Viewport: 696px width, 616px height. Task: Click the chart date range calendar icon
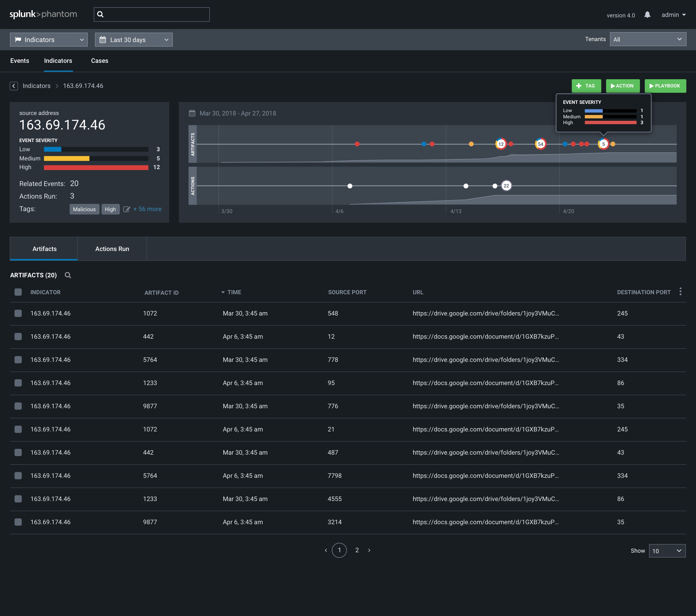coord(192,113)
